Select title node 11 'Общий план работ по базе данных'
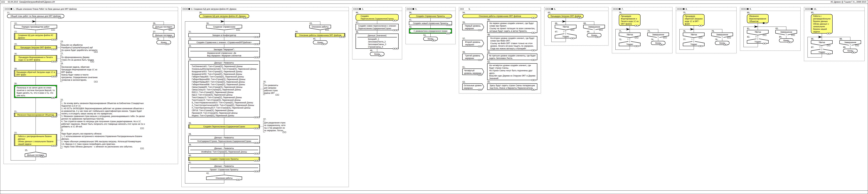Screen dimensions: 868x194 click(x=35, y=16)
